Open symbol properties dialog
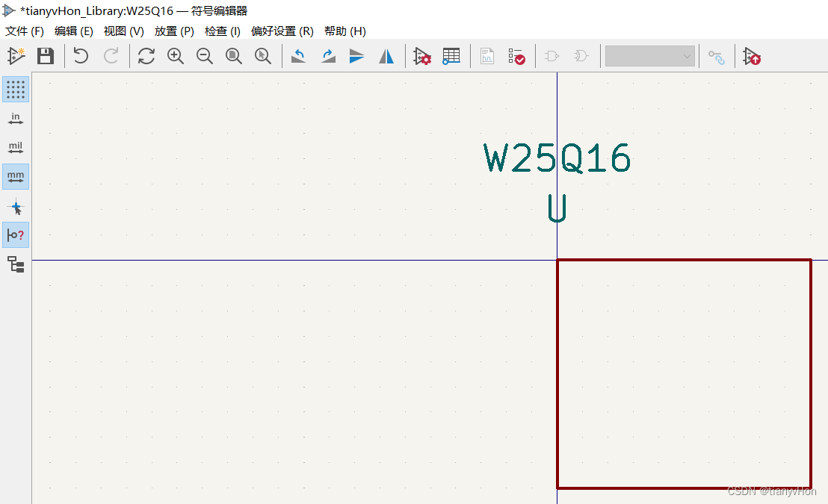Image resolution: width=828 pixels, height=504 pixels. coord(422,56)
